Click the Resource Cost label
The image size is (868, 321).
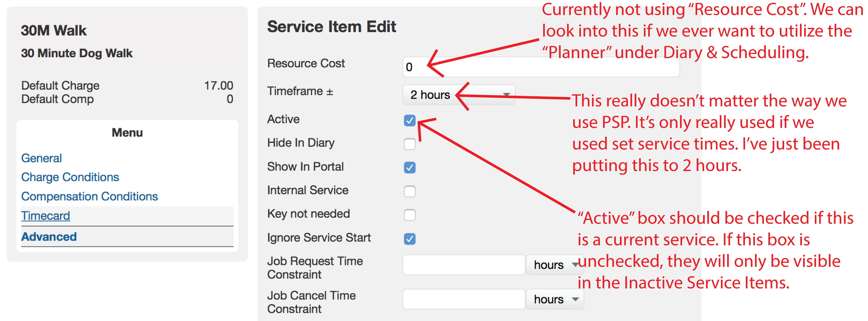pyautogui.click(x=306, y=63)
